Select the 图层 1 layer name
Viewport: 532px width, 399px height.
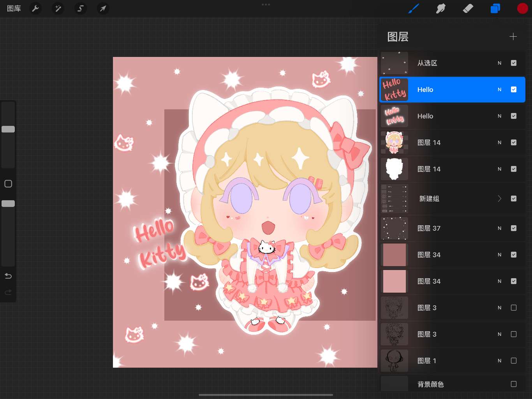coord(427,360)
